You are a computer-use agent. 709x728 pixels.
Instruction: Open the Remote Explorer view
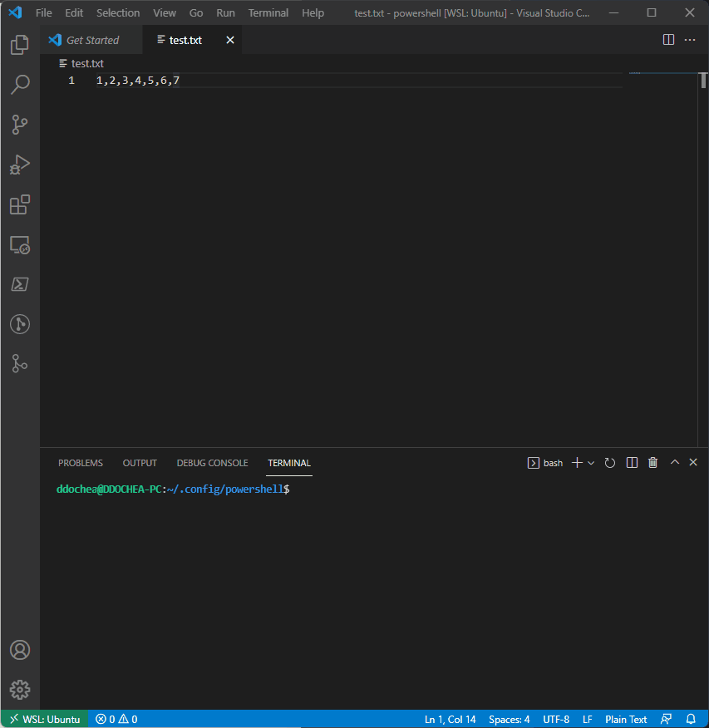coord(20,244)
